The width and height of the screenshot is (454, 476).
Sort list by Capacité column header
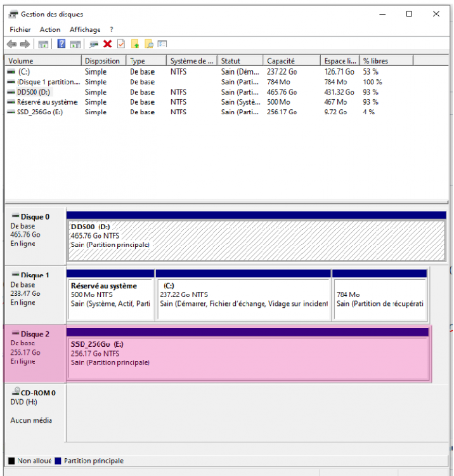292,61
